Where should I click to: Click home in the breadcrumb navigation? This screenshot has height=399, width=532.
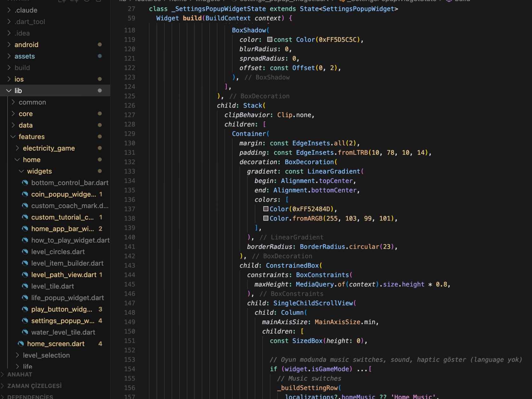[x=178, y=1]
